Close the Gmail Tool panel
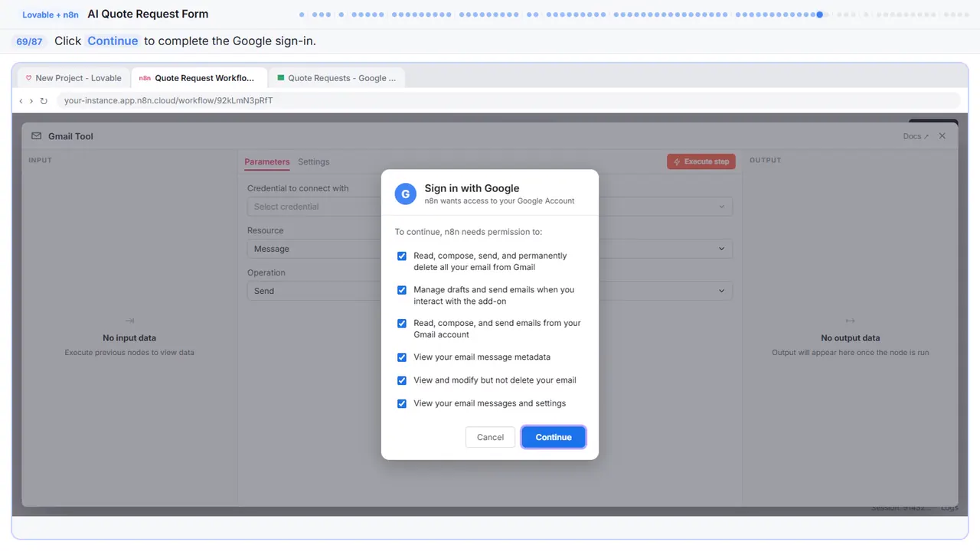The width and height of the screenshot is (980, 551). [x=942, y=136]
